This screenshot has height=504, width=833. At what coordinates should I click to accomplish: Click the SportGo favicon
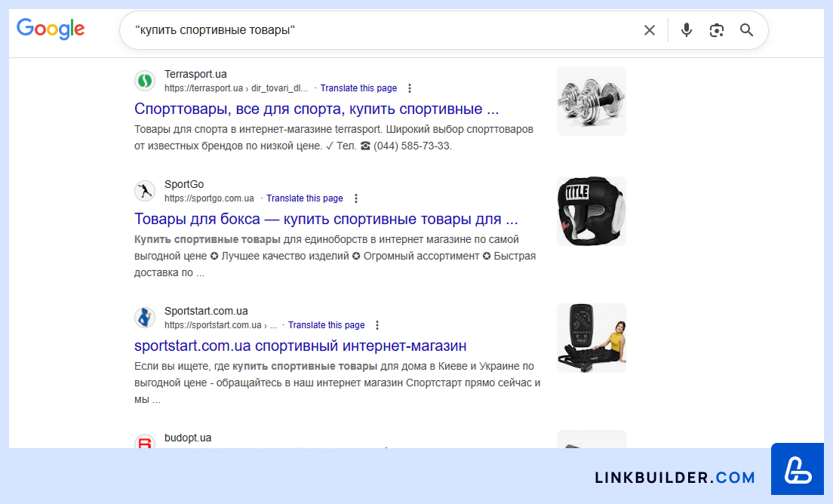point(145,191)
